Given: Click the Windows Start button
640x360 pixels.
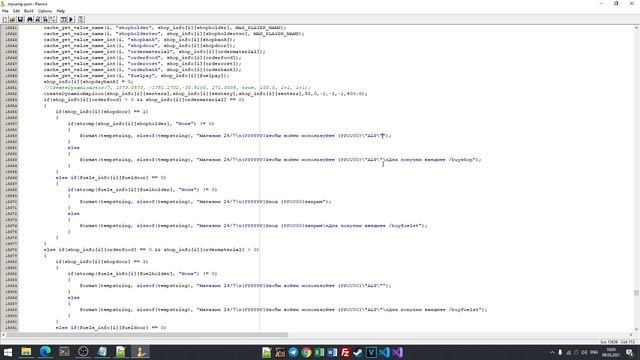Looking at the screenshot, I should (x=8, y=352).
